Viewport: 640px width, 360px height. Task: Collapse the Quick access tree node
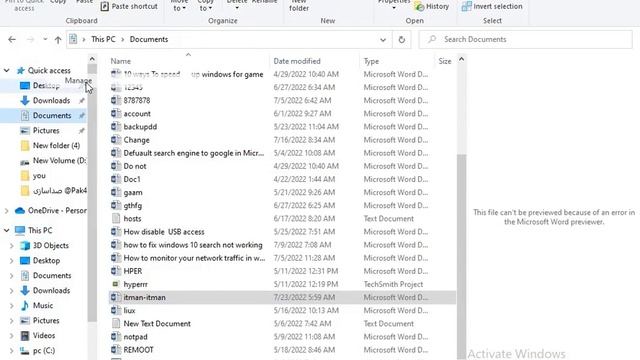coord(7,71)
